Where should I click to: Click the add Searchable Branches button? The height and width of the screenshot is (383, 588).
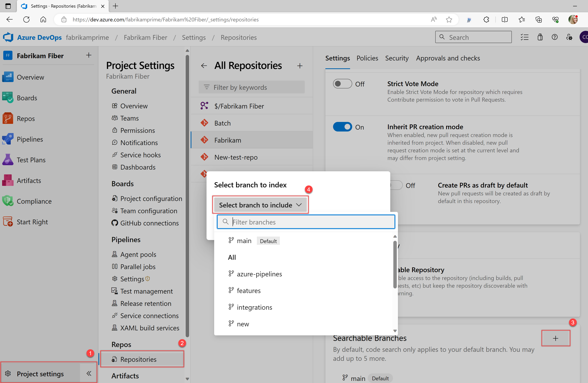(x=556, y=338)
